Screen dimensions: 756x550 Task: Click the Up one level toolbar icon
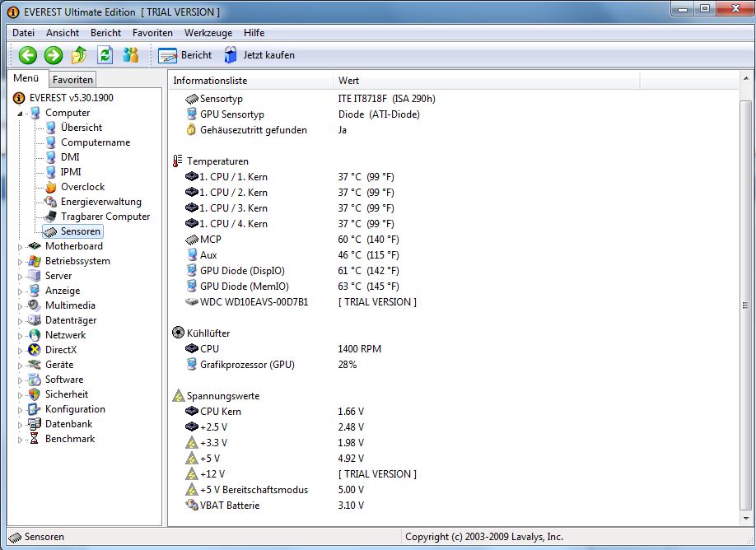coord(79,55)
